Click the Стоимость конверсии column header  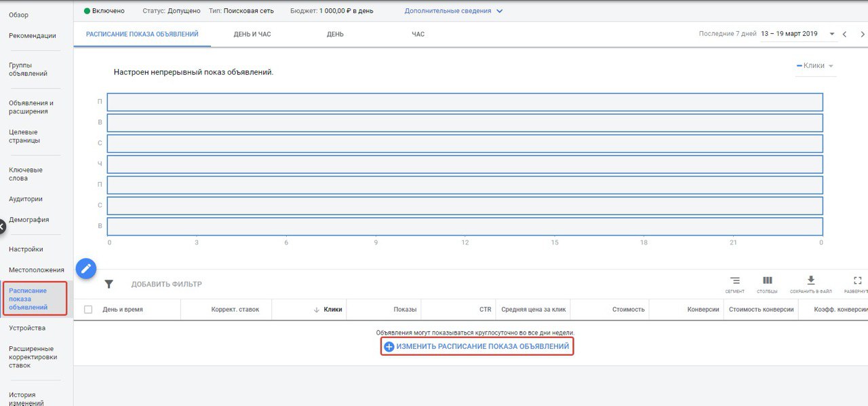click(x=761, y=310)
